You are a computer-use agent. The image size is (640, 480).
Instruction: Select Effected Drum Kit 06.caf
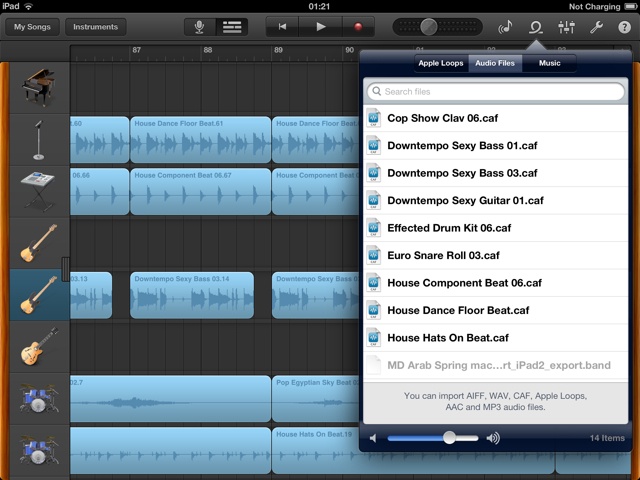point(496,228)
